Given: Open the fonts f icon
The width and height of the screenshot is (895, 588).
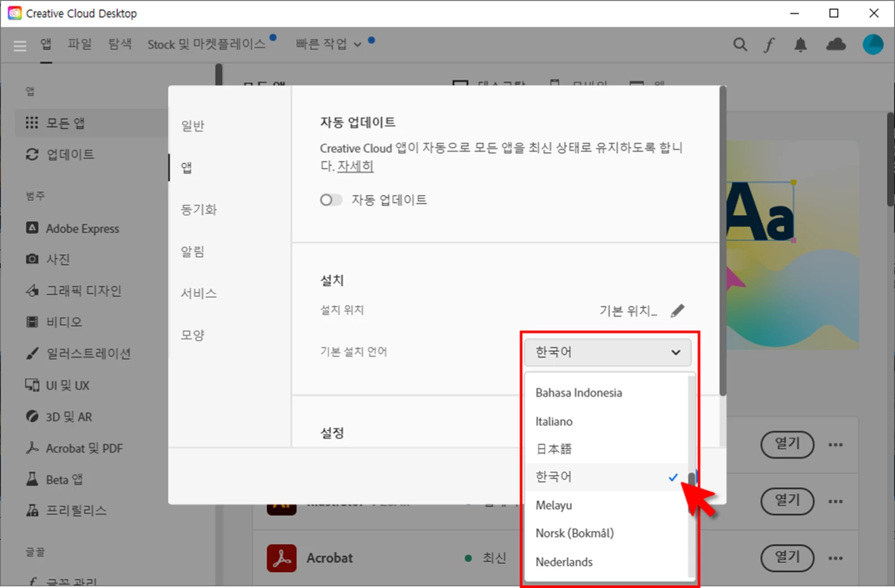Looking at the screenshot, I should pos(770,45).
